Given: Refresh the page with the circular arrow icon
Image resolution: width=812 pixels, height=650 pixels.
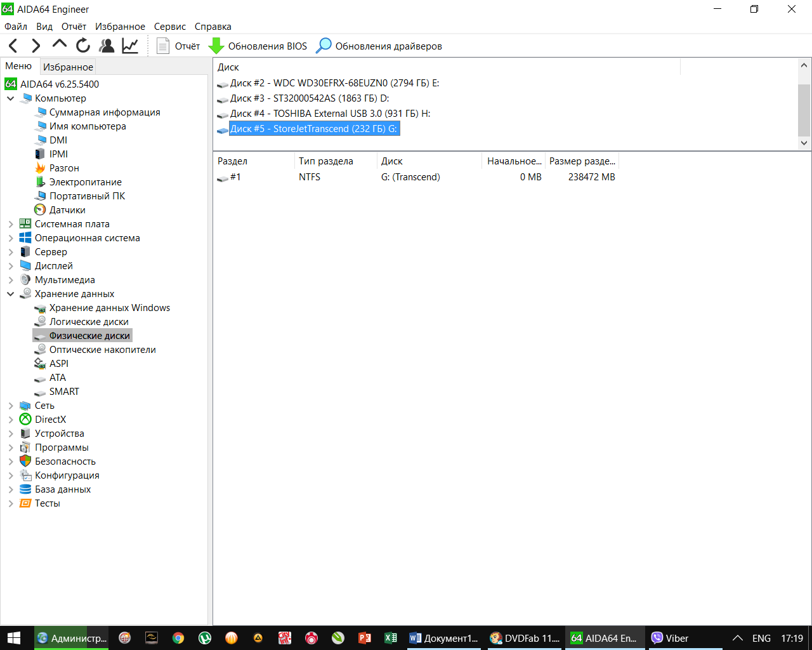Looking at the screenshot, I should point(83,46).
